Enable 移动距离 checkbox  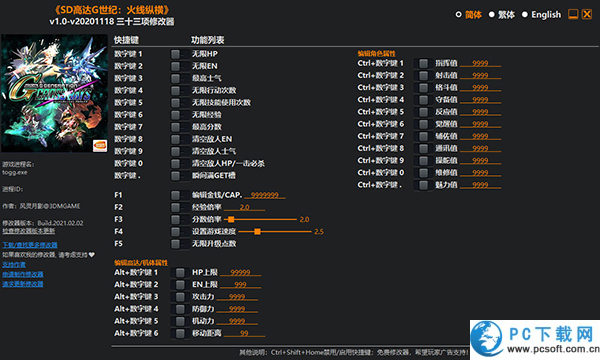180,333
